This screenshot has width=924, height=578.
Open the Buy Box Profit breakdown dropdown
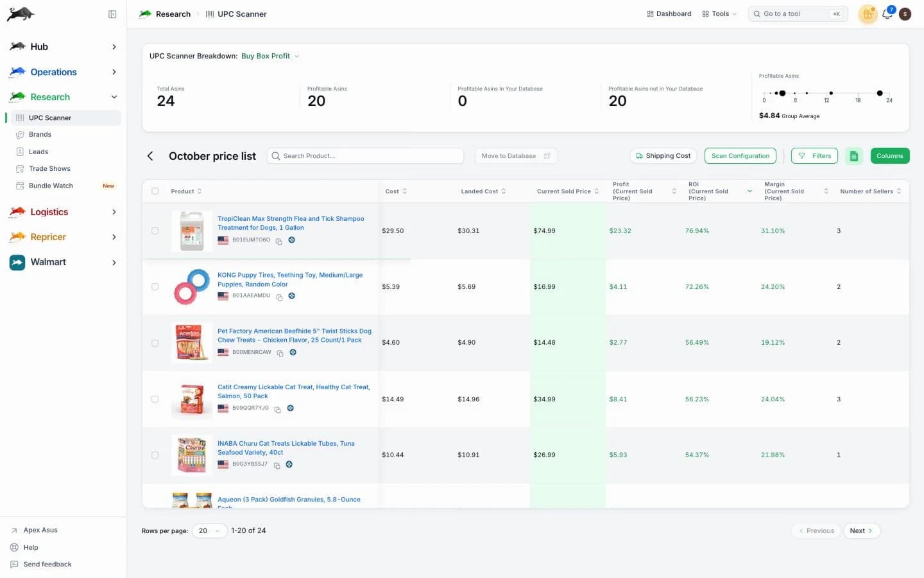270,57
